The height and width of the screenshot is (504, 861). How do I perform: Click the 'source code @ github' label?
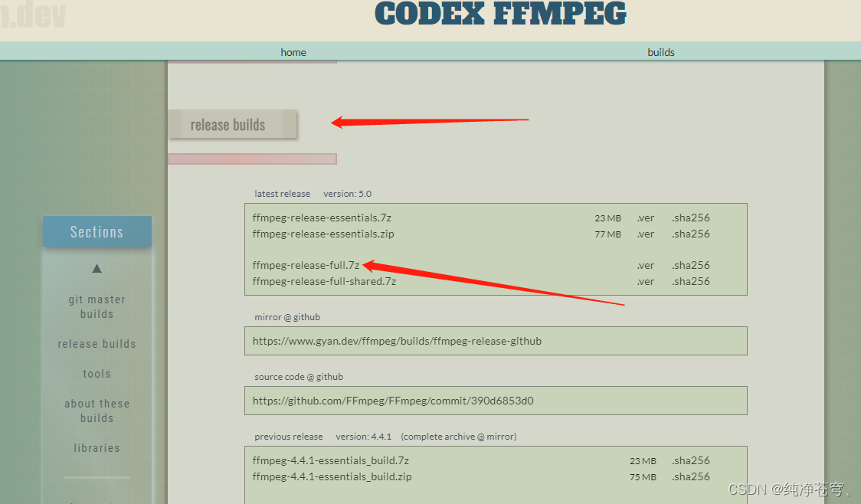pyautogui.click(x=299, y=377)
